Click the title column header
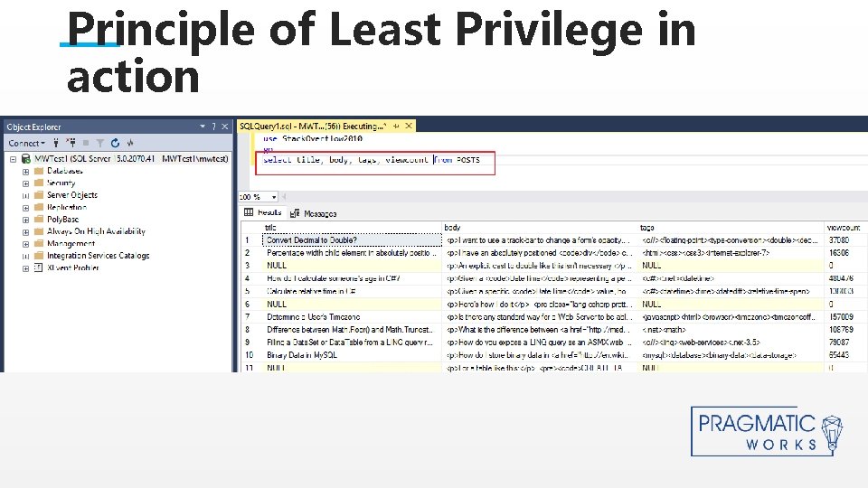Image resolution: width=868 pixels, height=488 pixels. (352, 228)
